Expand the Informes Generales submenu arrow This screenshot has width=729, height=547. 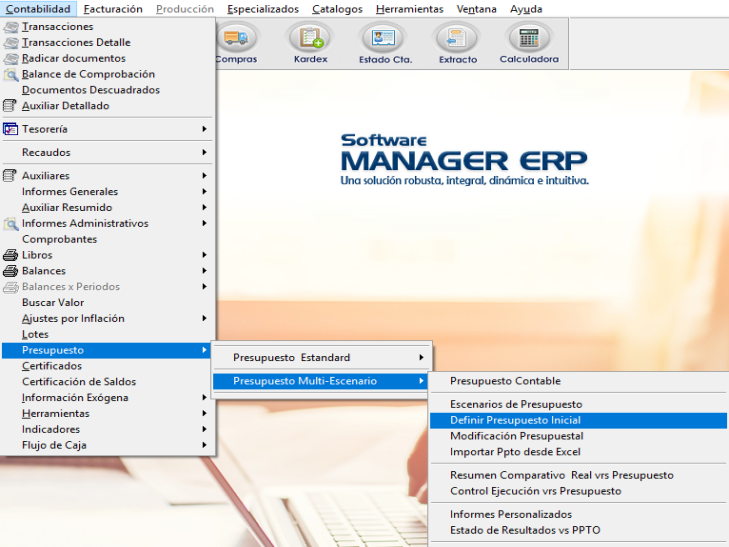pyautogui.click(x=205, y=191)
